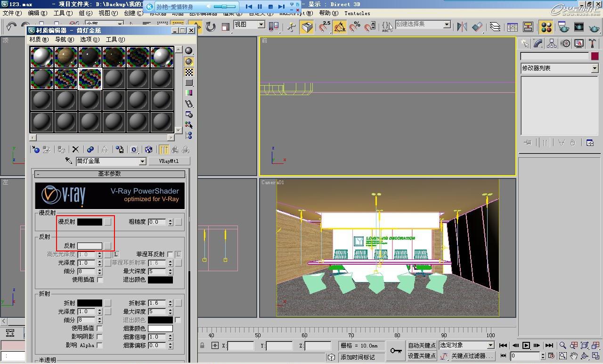Open the Material Editor 选项(O) menu
The image size is (603, 364).
point(90,40)
